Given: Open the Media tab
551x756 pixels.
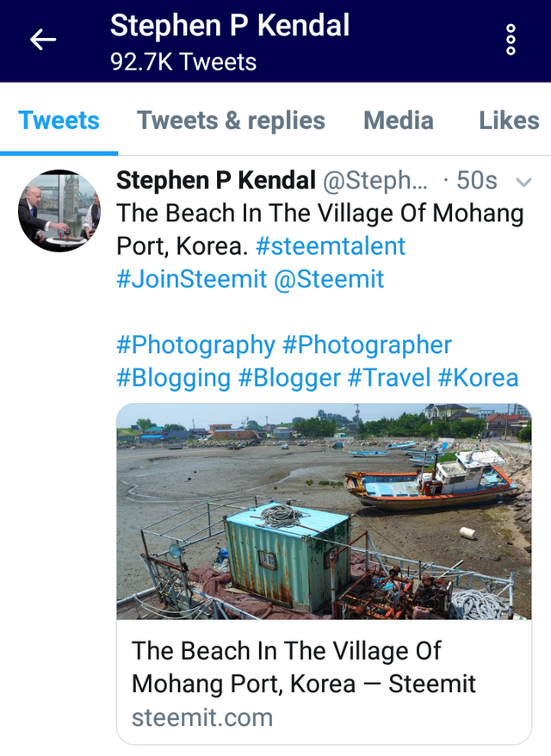Looking at the screenshot, I should (398, 121).
